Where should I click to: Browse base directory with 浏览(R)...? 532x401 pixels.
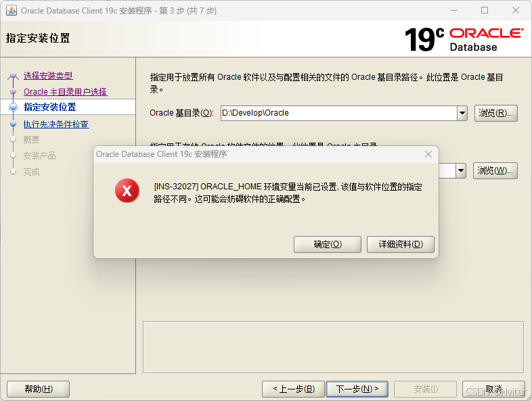495,113
